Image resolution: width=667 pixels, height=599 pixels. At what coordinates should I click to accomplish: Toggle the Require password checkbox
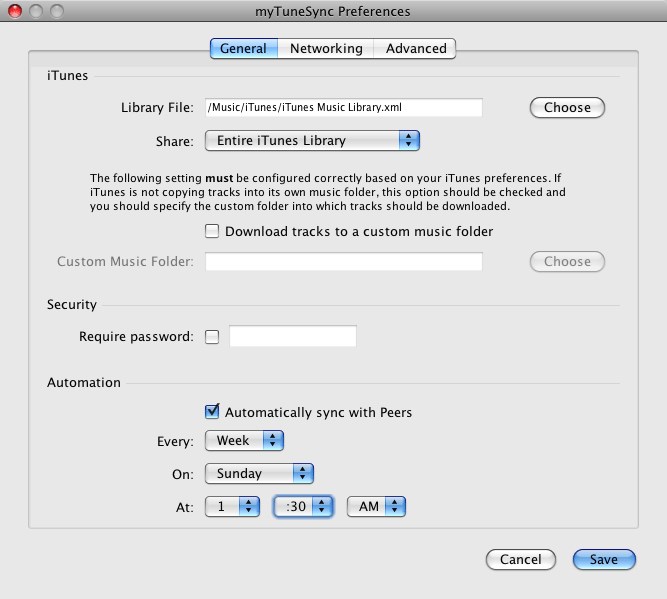(x=212, y=337)
